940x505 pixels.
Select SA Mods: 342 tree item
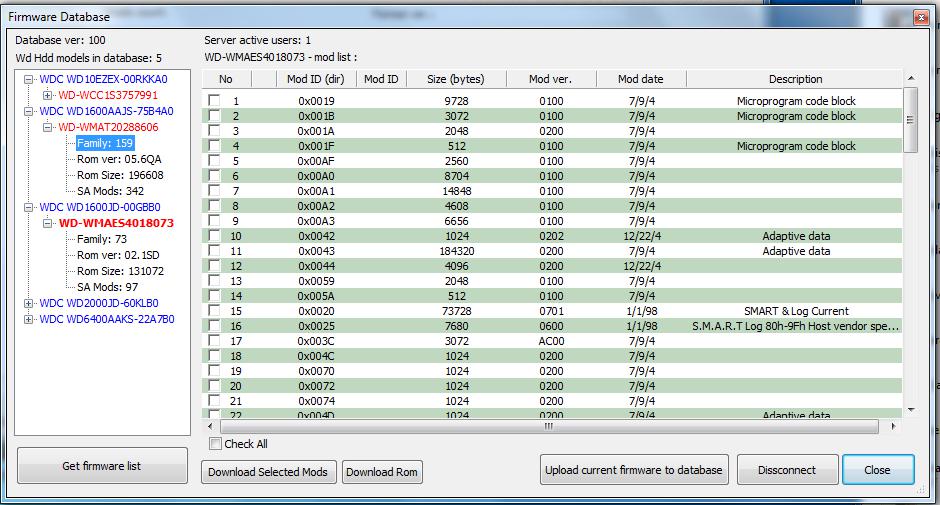110,191
